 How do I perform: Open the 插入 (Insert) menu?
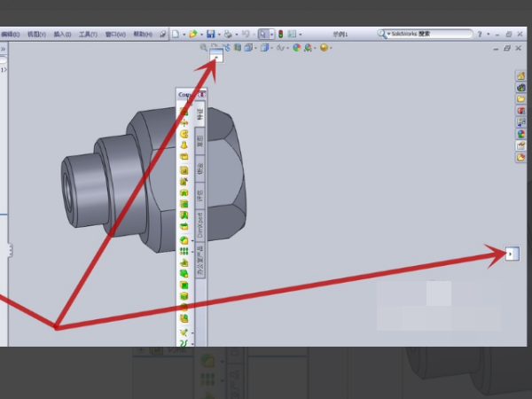pyautogui.click(x=61, y=35)
